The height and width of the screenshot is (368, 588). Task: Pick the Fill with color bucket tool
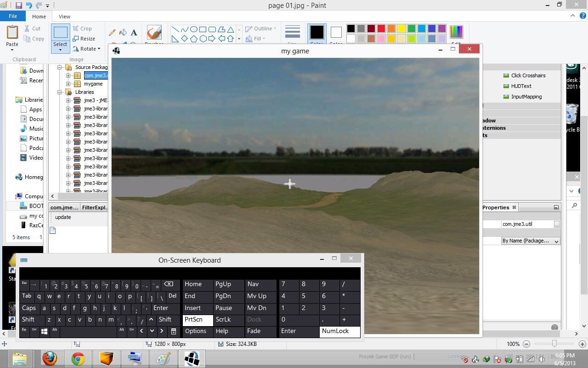123,33
